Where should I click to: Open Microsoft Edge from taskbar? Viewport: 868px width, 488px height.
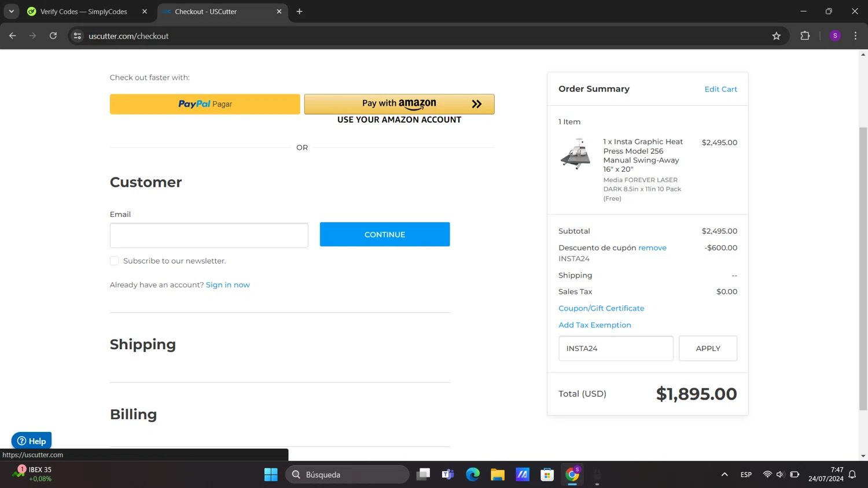click(x=473, y=475)
